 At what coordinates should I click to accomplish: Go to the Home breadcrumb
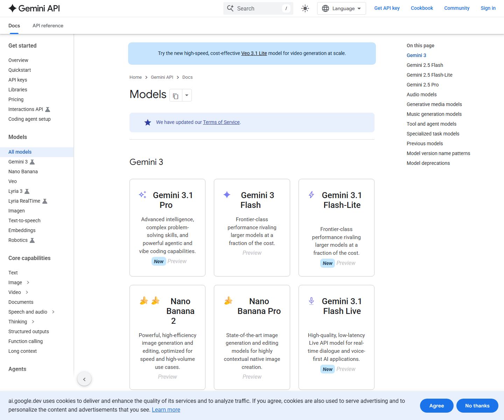click(135, 77)
